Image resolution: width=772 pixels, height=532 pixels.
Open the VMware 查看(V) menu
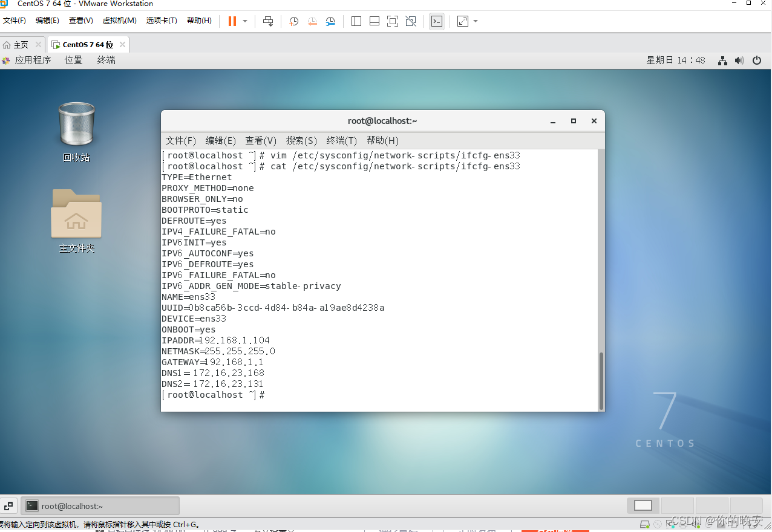coord(80,21)
